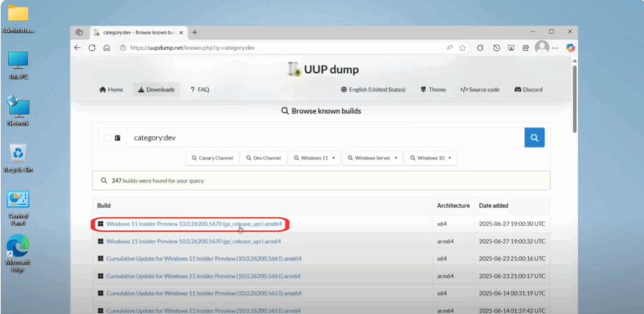644x314 pixels.
Task: Open Cumulative Update (10.0.26200.5661) arm64 link
Action: click(x=203, y=276)
